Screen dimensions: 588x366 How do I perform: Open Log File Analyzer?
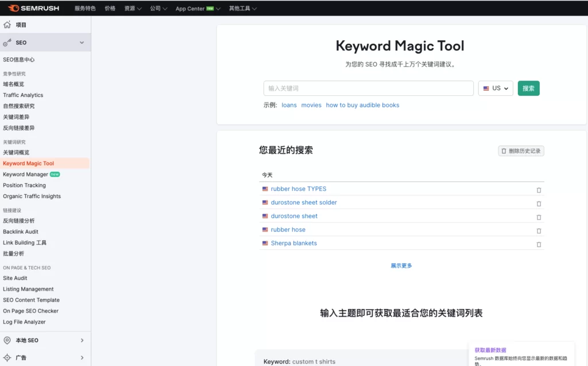point(24,322)
